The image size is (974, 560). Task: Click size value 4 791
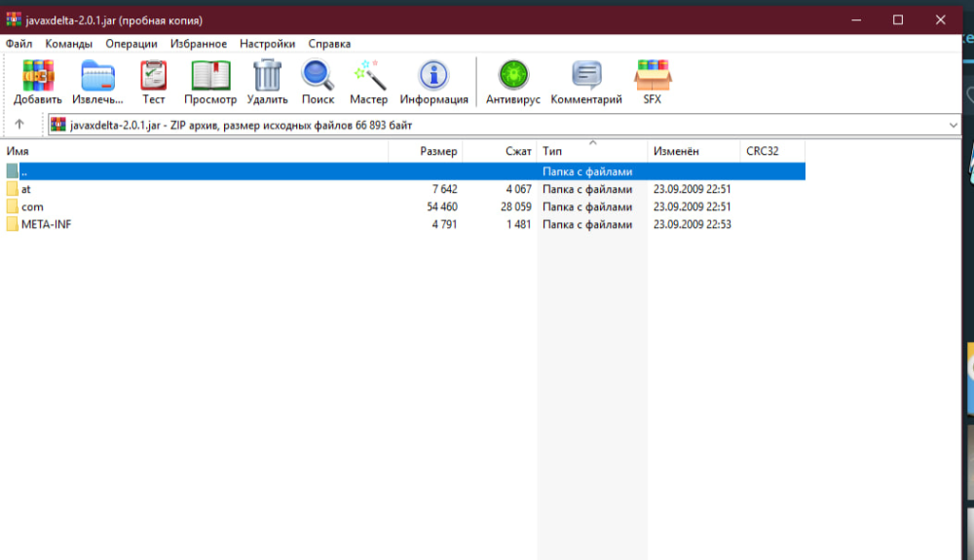(445, 224)
